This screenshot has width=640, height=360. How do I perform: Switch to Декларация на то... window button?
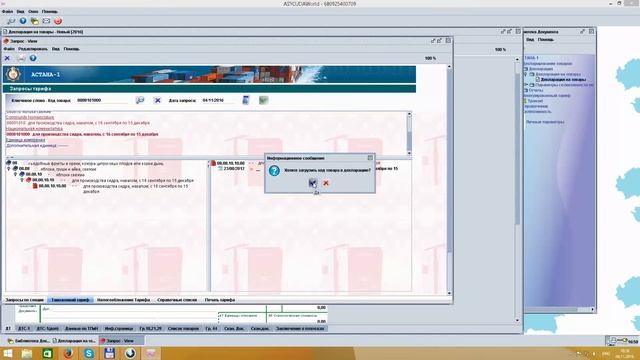(x=74, y=340)
